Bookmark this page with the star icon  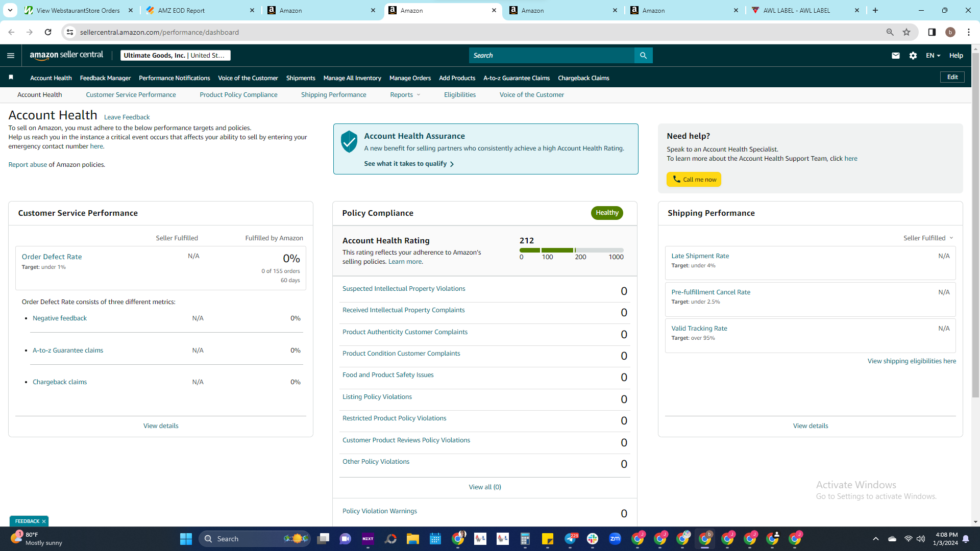click(906, 32)
